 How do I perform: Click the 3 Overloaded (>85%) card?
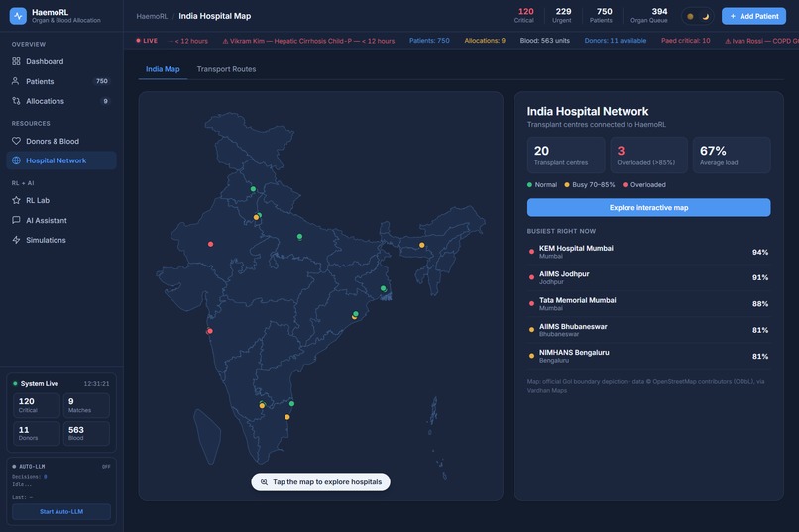pos(648,155)
